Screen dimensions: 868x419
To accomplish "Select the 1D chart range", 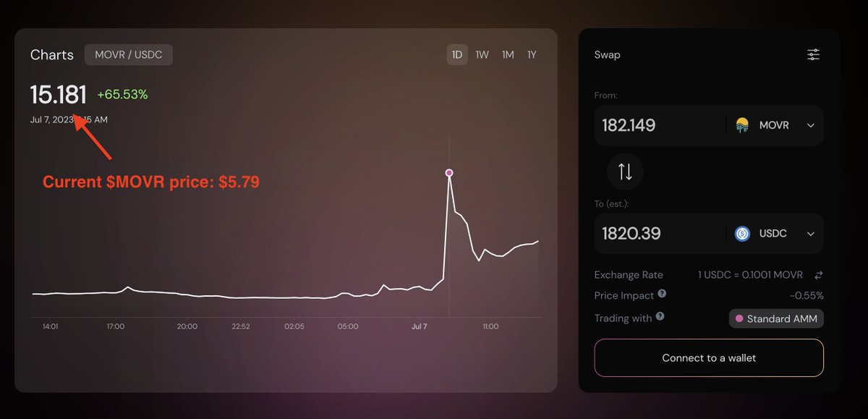I will point(457,55).
